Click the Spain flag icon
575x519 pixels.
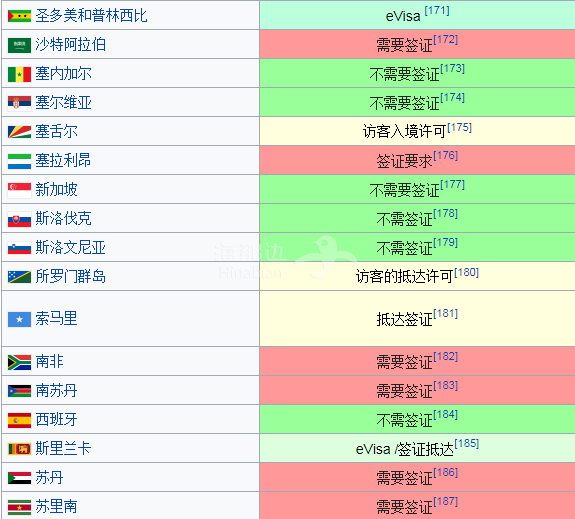[x=19, y=420]
